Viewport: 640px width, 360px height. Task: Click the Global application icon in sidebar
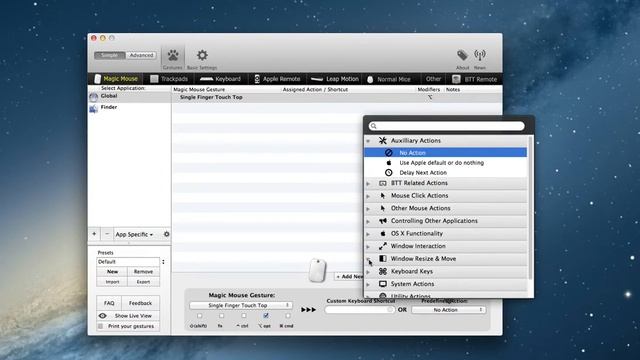(93, 97)
